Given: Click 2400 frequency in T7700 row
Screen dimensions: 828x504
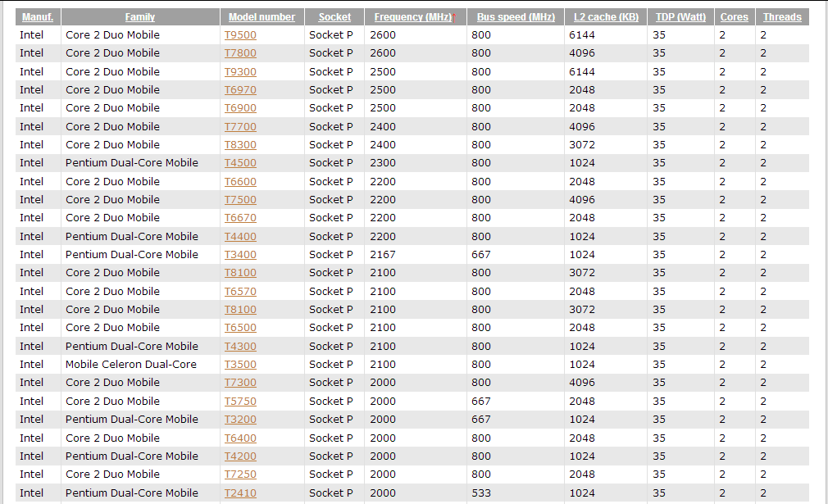Looking at the screenshot, I should tap(383, 127).
